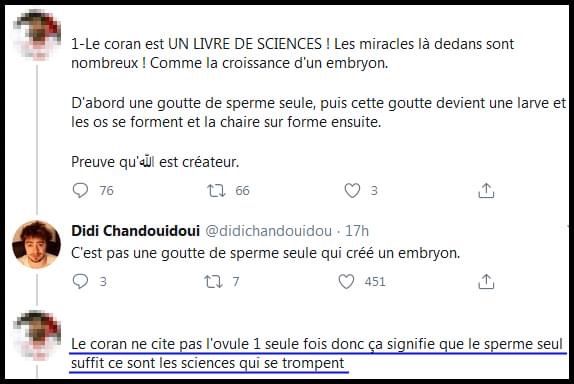Open Didi Chandouidoui's profile name
Viewport: 574px width, 384px height.
point(135,231)
